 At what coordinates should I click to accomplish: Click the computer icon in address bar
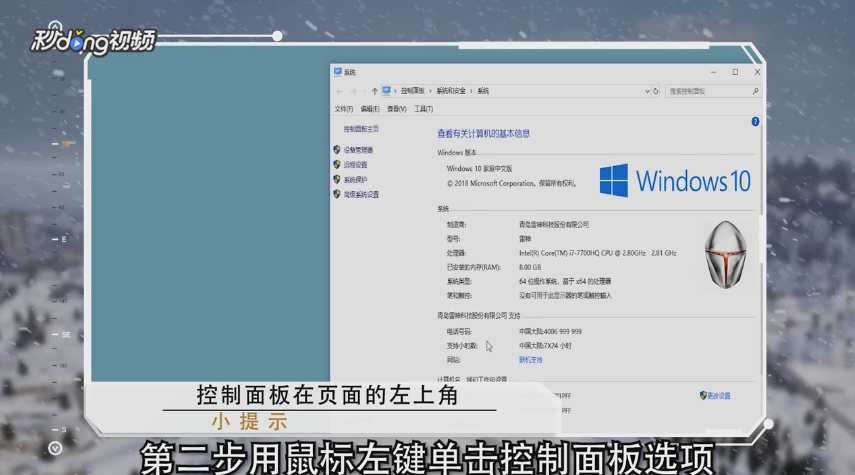click(386, 91)
